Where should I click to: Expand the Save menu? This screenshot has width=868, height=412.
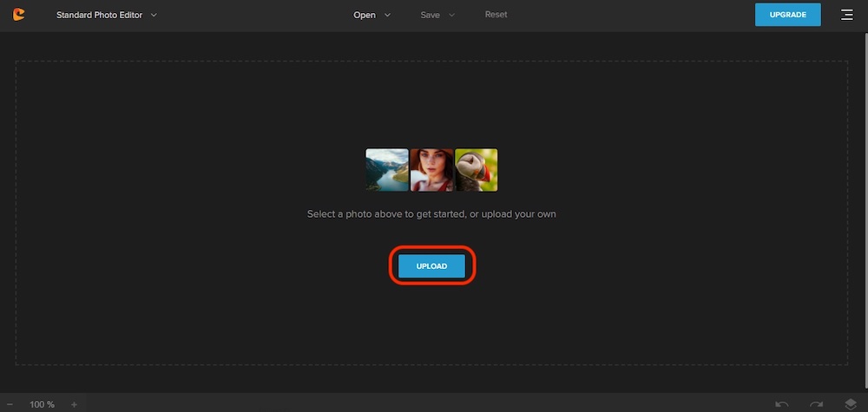coord(437,15)
